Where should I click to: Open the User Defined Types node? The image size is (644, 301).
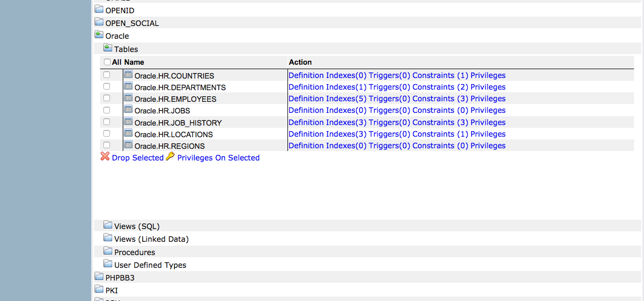pos(150,265)
